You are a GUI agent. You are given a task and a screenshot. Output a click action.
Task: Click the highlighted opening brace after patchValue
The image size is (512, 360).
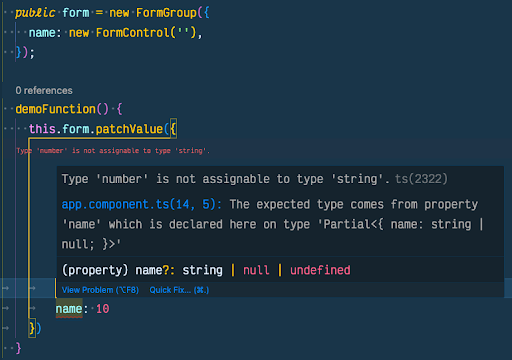[x=173, y=129]
